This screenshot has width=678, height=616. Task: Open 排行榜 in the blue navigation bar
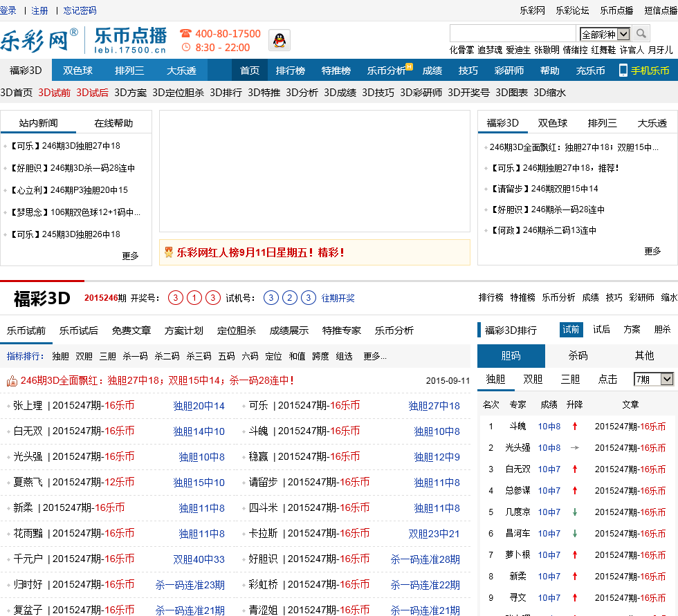coord(291,71)
